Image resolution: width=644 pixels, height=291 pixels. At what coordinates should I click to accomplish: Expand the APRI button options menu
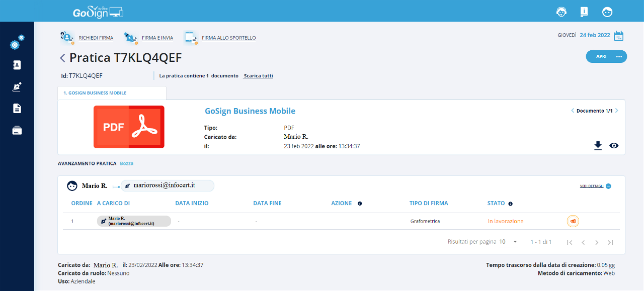(619, 56)
